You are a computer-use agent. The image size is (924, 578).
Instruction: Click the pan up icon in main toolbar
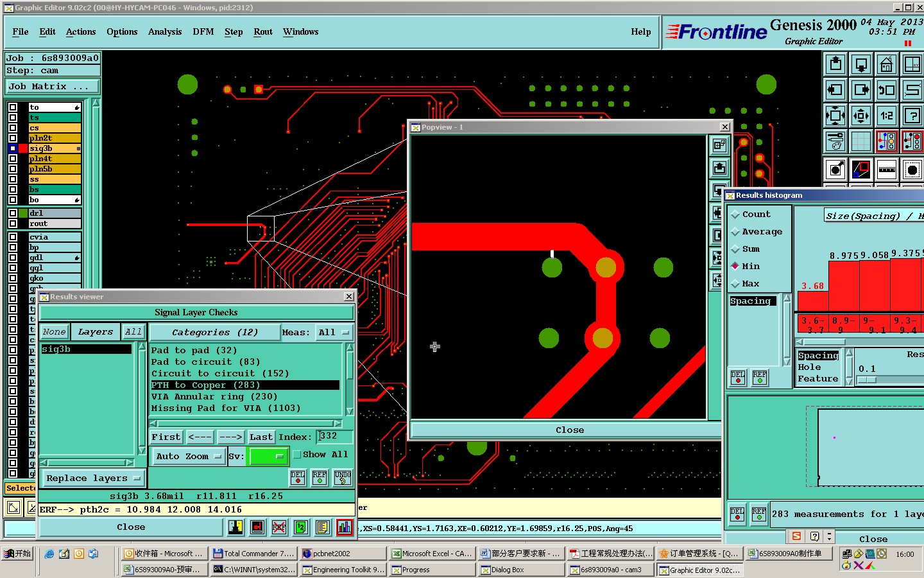(835, 64)
